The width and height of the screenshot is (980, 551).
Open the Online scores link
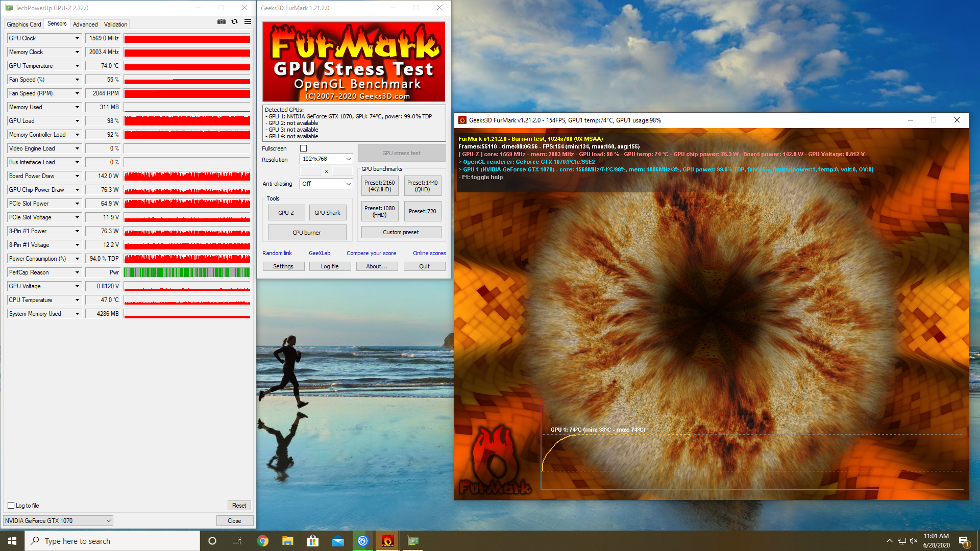pyautogui.click(x=429, y=253)
